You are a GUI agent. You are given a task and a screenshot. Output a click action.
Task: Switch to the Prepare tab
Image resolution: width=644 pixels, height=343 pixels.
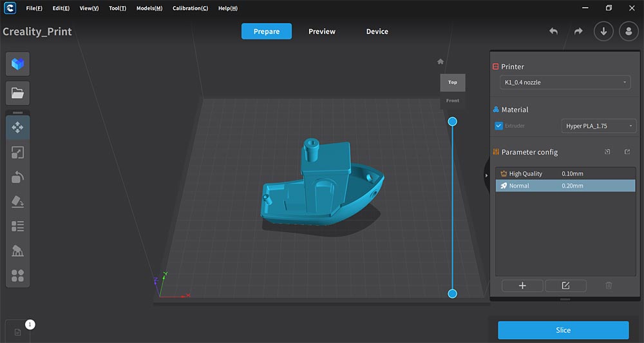coord(267,31)
